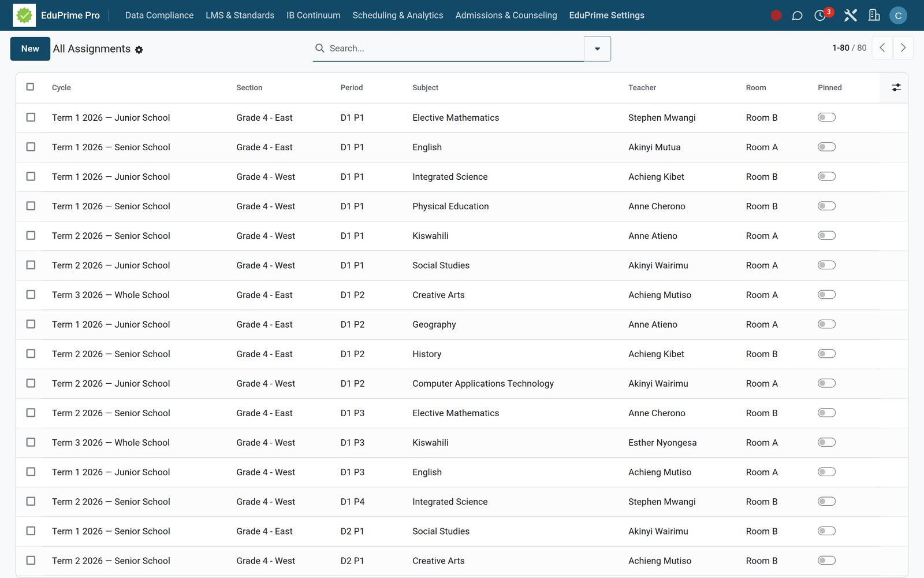Open the Admissions & Counseling menu
This screenshot has height=578, width=924.
click(x=506, y=16)
